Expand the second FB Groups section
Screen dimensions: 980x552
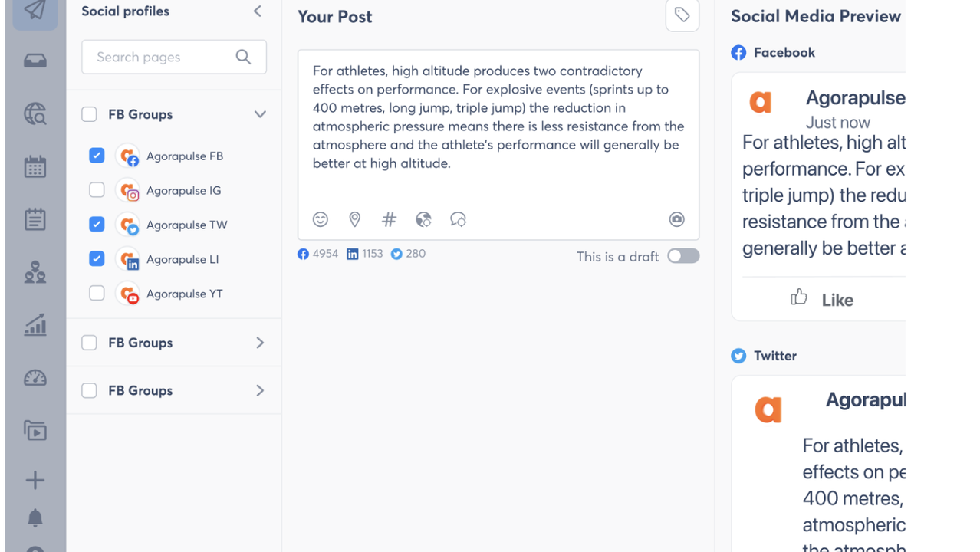[x=260, y=343]
